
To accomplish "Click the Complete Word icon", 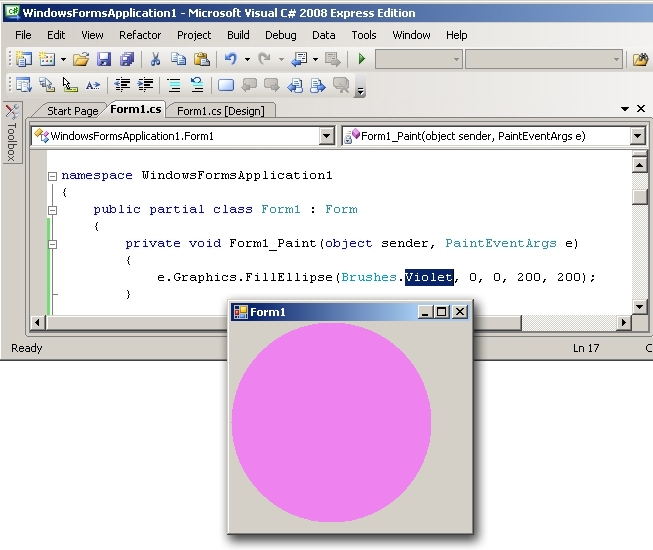I will 92,85.
